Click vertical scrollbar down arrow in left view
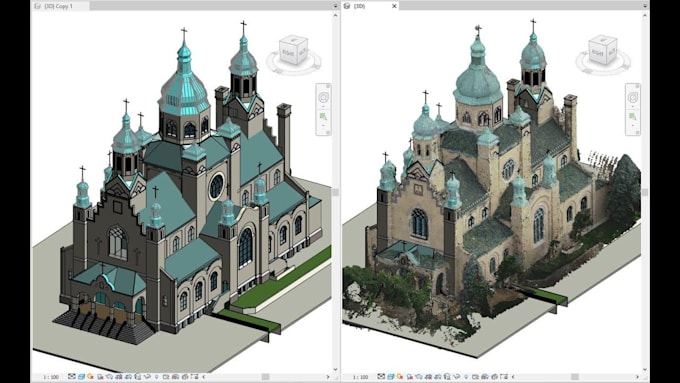 pyautogui.click(x=335, y=369)
